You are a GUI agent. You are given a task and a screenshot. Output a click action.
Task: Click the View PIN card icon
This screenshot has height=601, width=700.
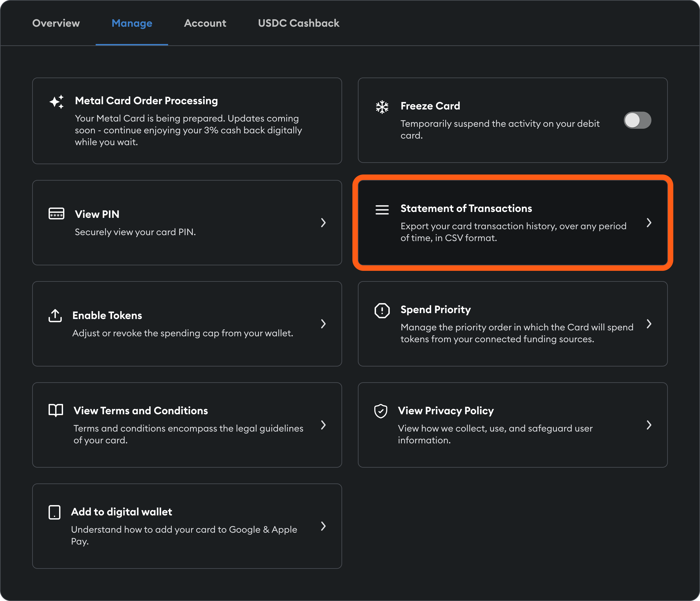point(56,214)
